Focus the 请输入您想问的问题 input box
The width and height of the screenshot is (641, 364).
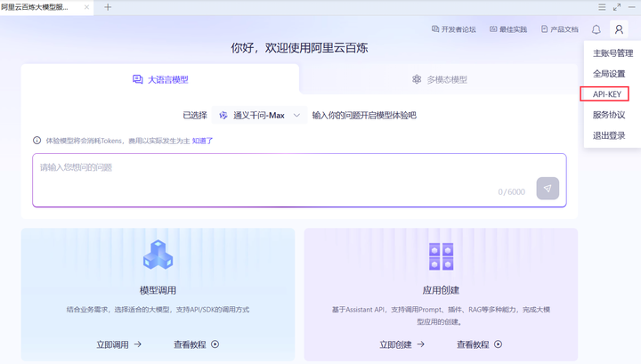299,180
